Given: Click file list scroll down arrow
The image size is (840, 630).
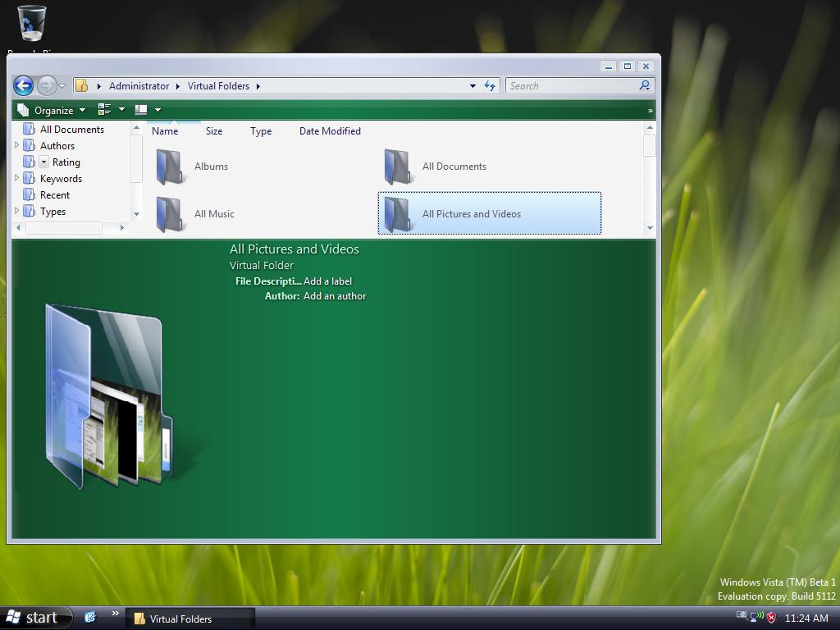Looking at the screenshot, I should pos(650,228).
